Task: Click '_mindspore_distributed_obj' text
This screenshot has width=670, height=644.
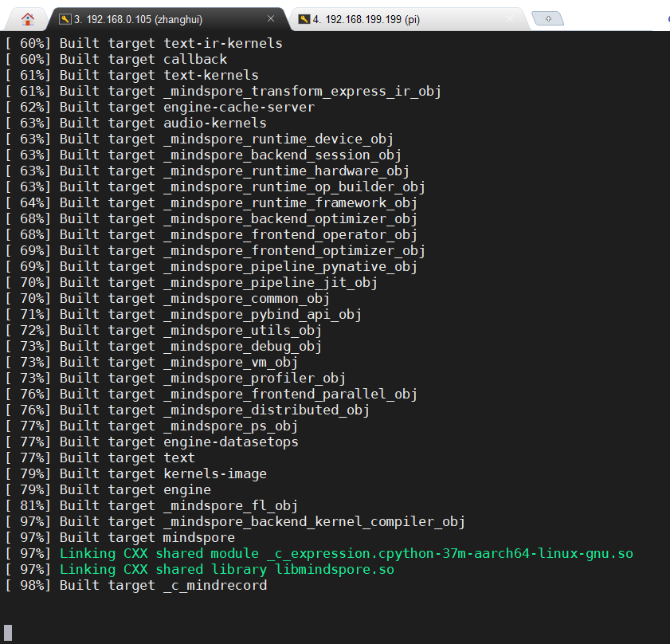Action: coord(266,410)
